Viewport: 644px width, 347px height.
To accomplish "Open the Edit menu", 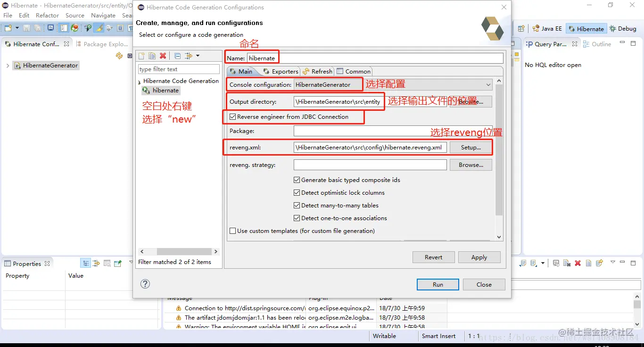I will [24, 15].
